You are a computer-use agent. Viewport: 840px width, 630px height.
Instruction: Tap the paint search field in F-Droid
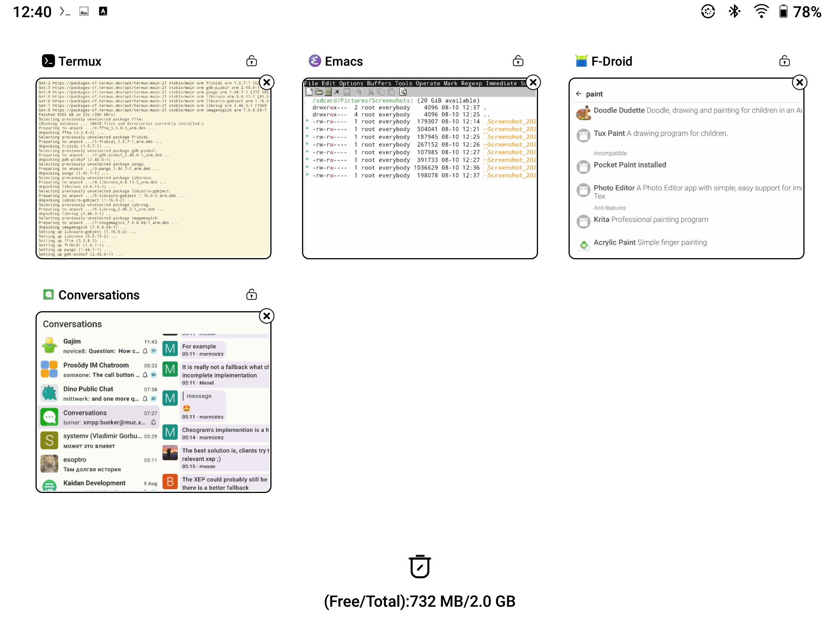tap(687, 94)
